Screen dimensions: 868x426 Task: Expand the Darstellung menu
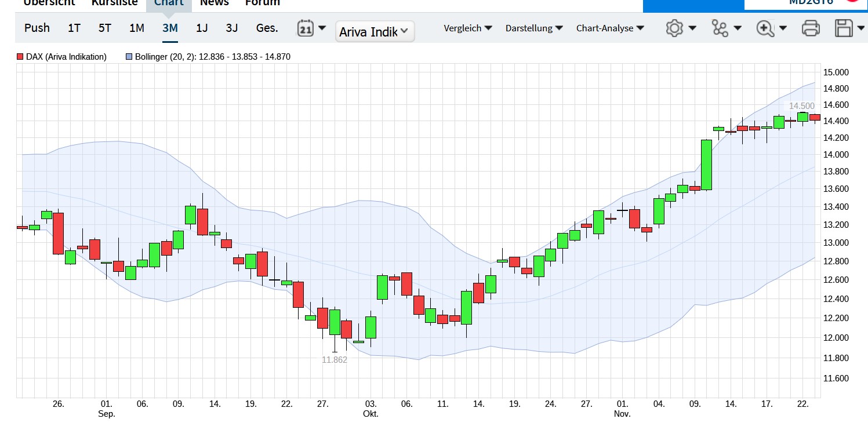tap(534, 28)
